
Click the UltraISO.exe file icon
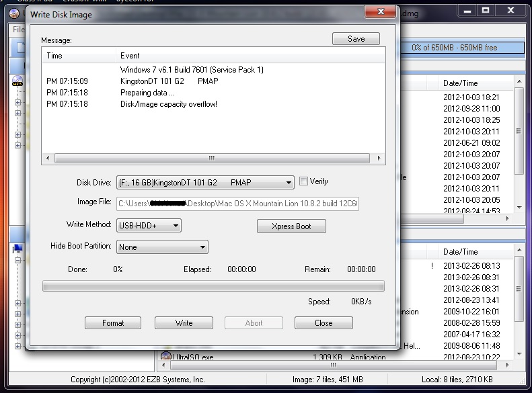point(166,356)
